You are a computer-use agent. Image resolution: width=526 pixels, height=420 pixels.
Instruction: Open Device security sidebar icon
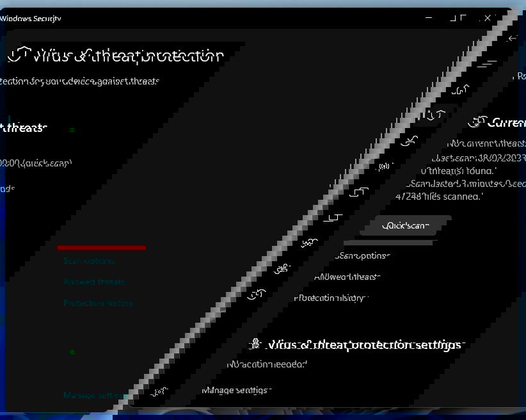tap(333, 218)
